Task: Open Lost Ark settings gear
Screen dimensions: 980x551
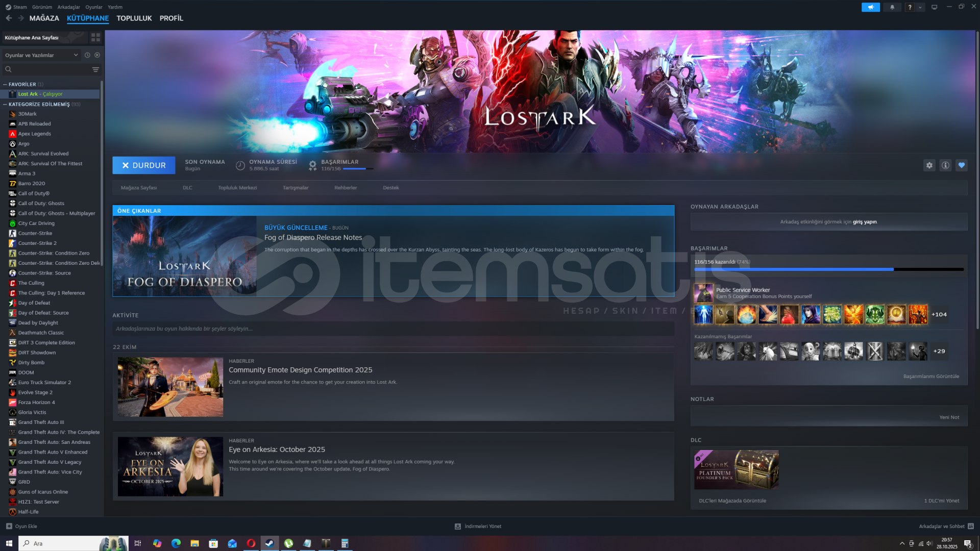Action: coord(929,165)
